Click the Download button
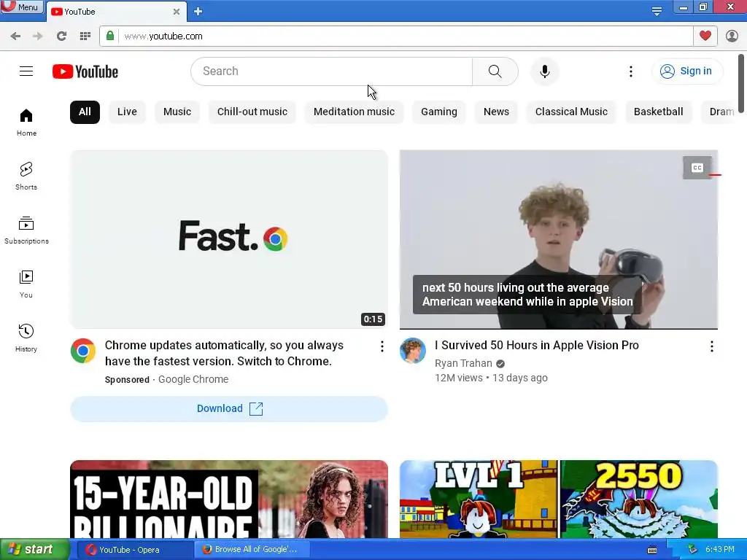The height and width of the screenshot is (560, 747). point(229,408)
